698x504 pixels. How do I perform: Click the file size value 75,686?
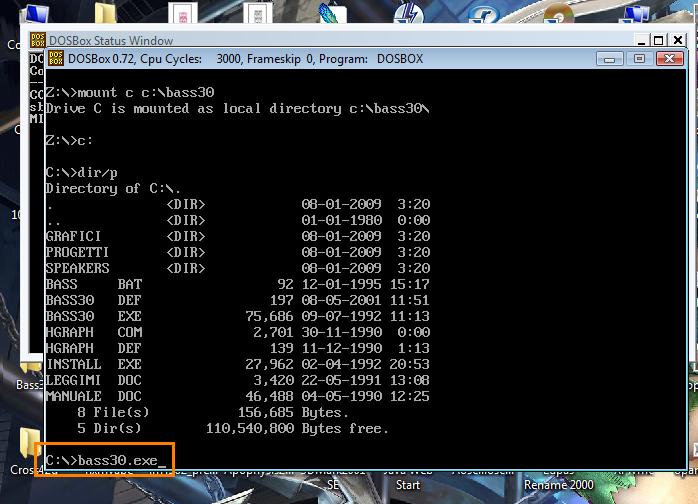[269, 317]
